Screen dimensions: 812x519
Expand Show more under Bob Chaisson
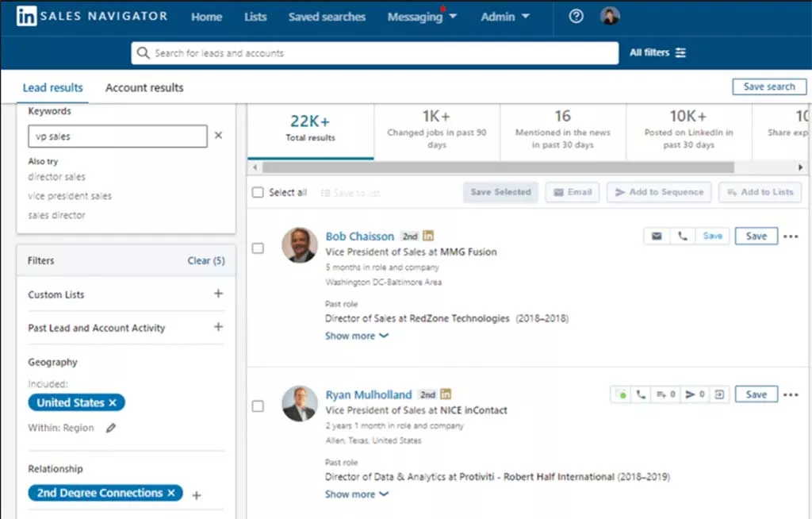click(357, 336)
